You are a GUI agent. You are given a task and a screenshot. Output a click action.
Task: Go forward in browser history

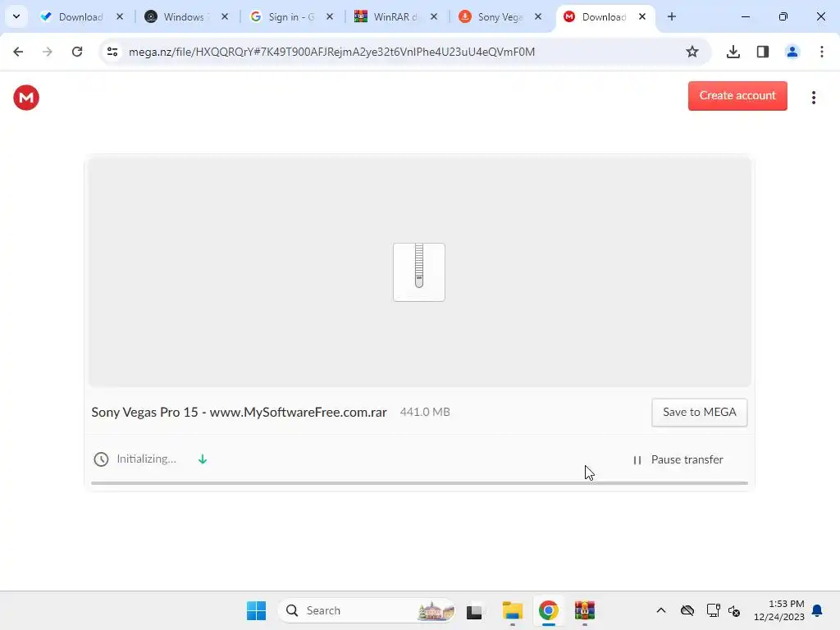[48, 52]
